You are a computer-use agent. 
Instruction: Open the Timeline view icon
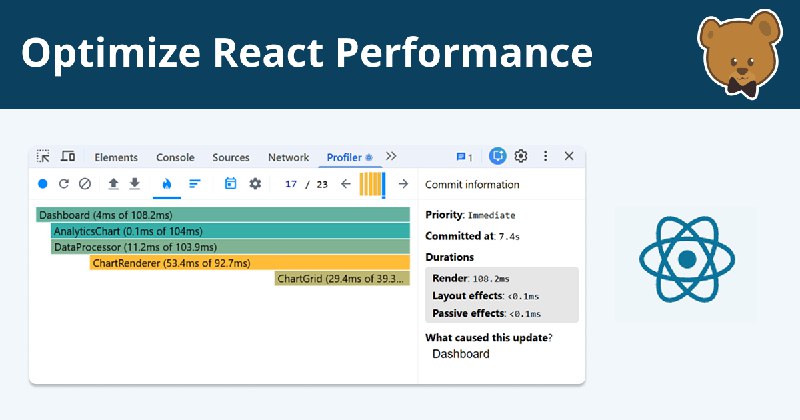[231, 184]
